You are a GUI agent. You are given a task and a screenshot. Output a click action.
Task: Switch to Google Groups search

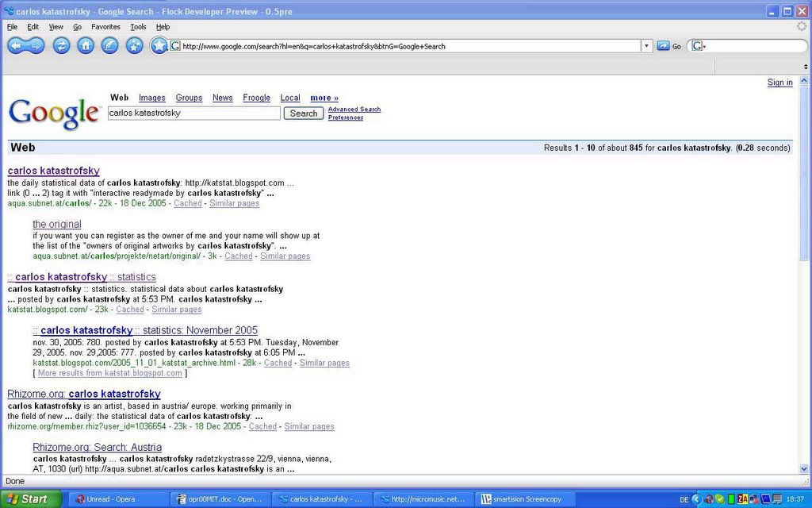pyautogui.click(x=189, y=98)
